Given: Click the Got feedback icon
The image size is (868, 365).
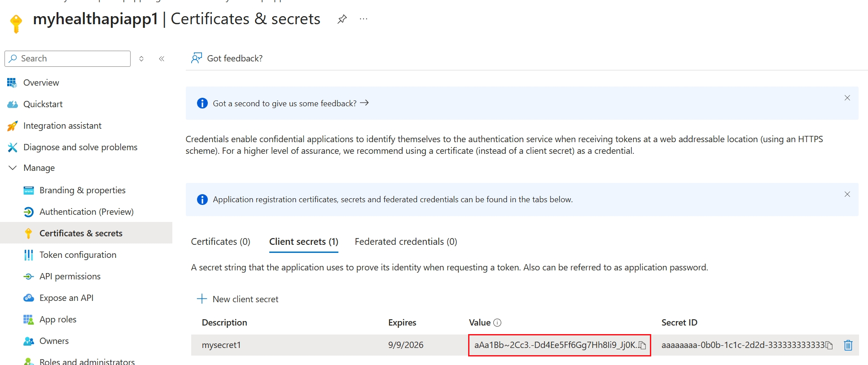Looking at the screenshot, I should (197, 58).
